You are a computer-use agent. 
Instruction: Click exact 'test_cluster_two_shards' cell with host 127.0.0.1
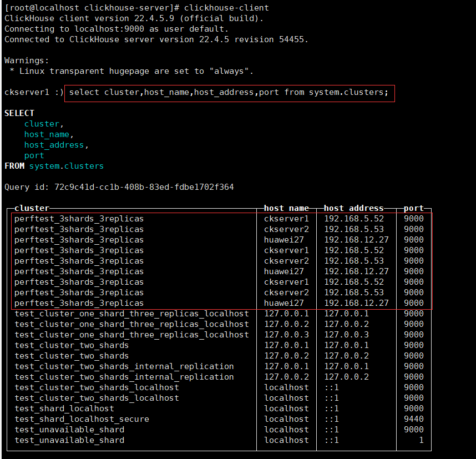click(72, 345)
